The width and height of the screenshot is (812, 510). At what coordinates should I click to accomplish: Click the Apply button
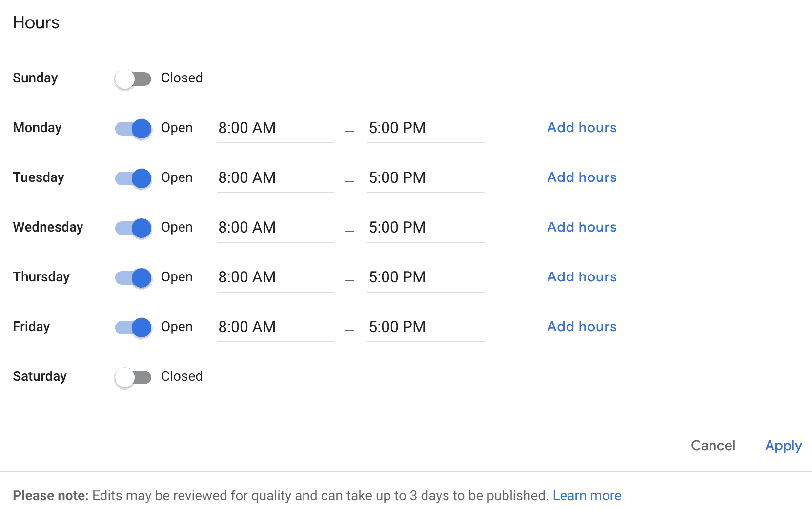tap(783, 445)
